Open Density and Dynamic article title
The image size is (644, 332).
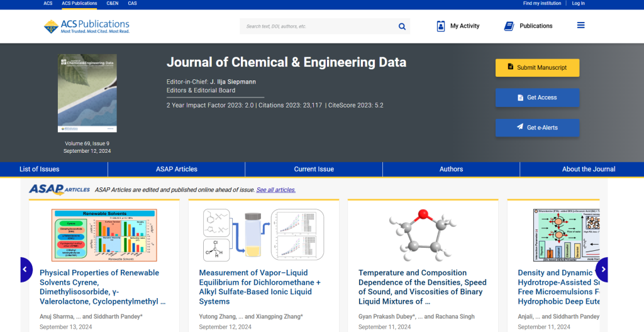click(x=558, y=287)
